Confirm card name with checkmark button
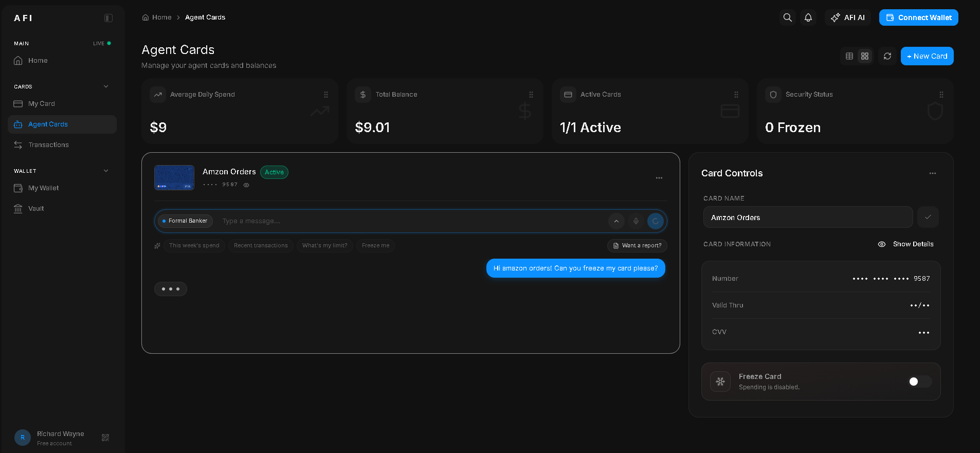This screenshot has height=453, width=980. click(928, 217)
